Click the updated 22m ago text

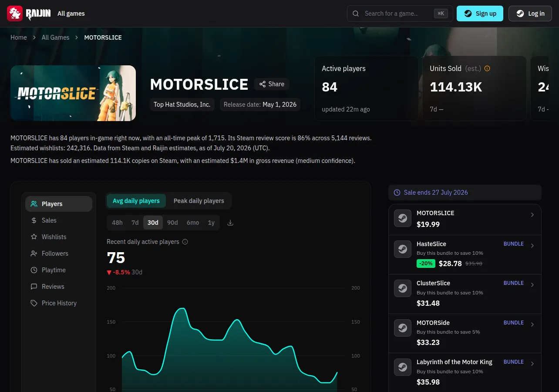pos(346,109)
